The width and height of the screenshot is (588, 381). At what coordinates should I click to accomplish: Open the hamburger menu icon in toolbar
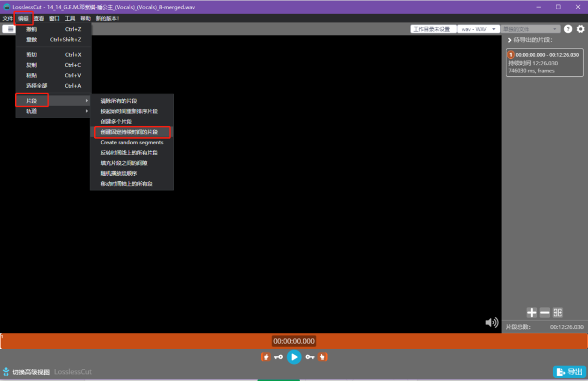point(10,29)
